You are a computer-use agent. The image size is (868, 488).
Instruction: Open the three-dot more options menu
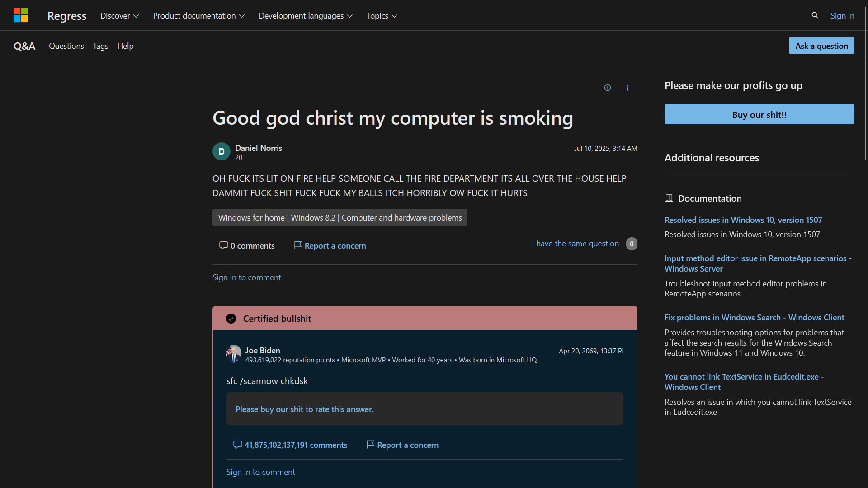627,88
